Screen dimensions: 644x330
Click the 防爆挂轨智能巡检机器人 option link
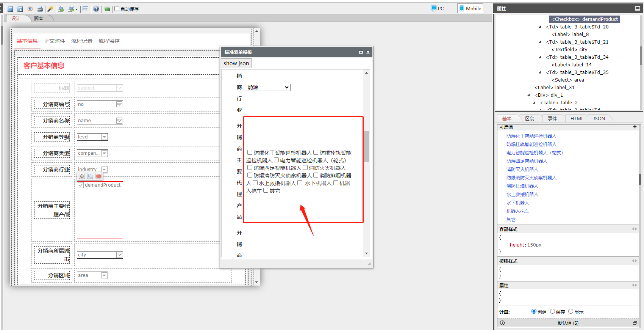[531, 145]
